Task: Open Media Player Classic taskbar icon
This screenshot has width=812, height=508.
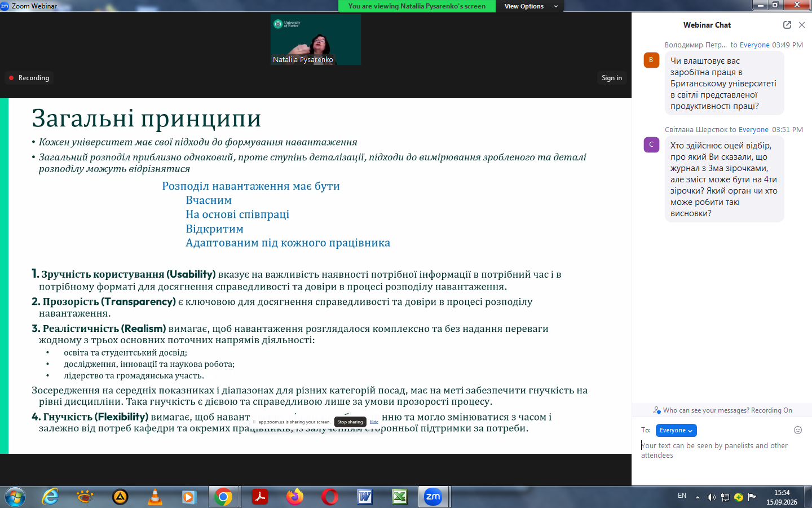Action: pyautogui.click(x=189, y=497)
